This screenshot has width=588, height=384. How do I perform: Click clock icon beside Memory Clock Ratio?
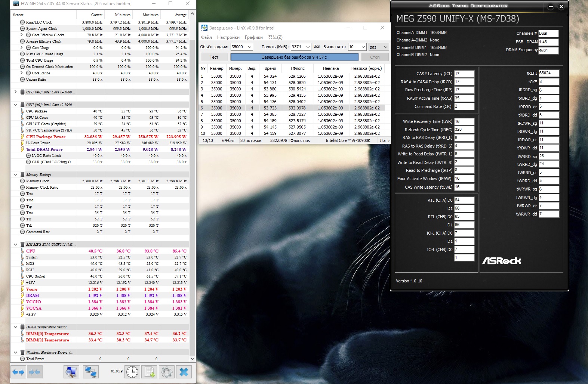23,188
